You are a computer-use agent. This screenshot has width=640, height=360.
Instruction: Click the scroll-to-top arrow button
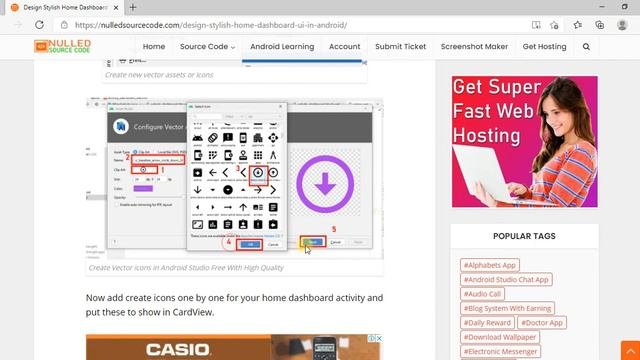coord(630,351)
